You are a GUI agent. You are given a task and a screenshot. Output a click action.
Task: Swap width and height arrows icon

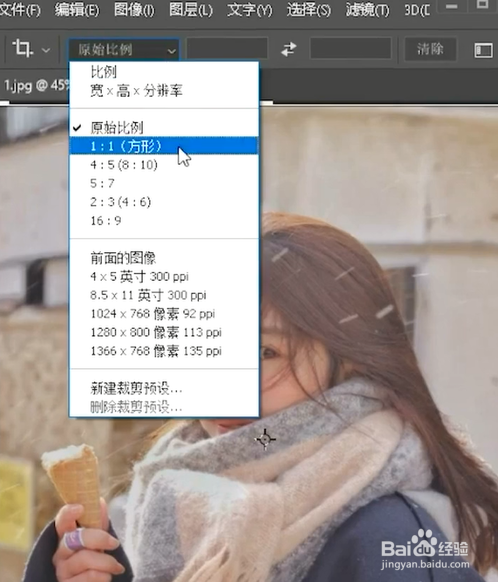point(288,49)
